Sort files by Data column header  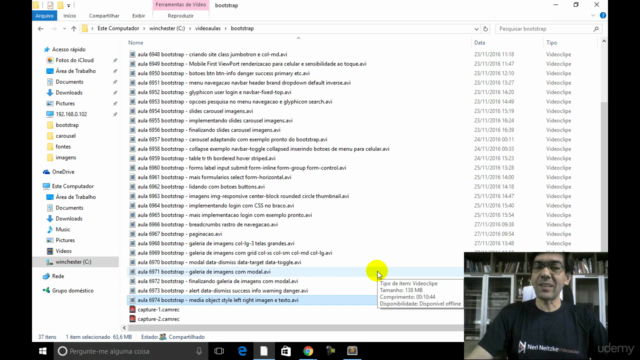(x=480, y=42)
